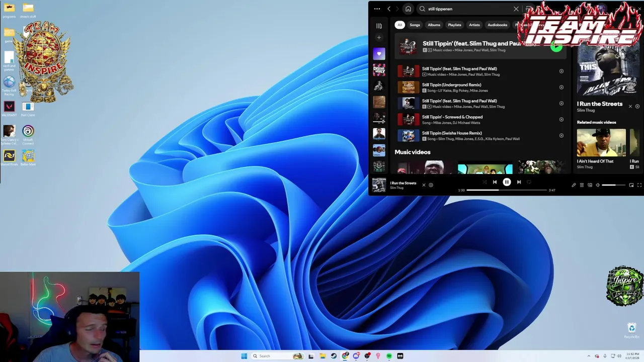This screenshot has height=362, width=644.
Task: Seek on the song progress bar
Action: click(x=507, y=190)
